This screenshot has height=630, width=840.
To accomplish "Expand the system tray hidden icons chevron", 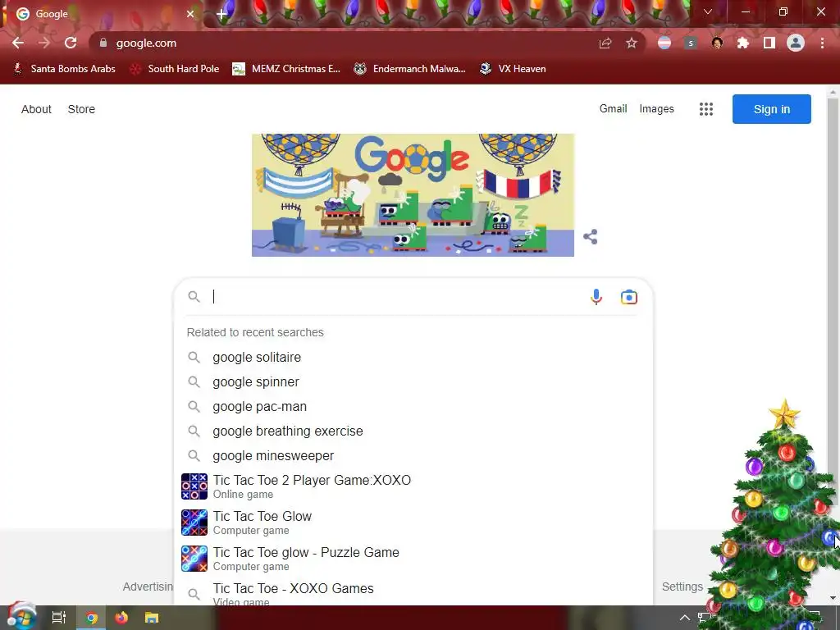I will (685, 618).
